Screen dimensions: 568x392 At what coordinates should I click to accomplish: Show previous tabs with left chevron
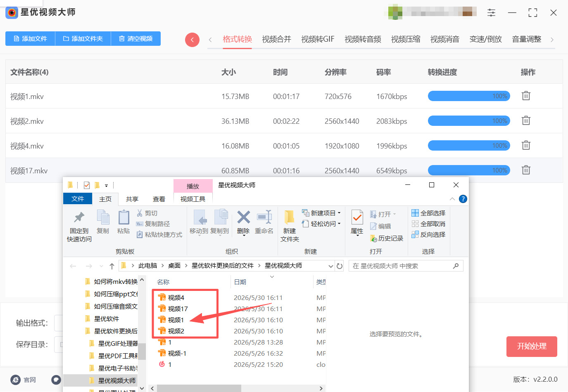210,40
